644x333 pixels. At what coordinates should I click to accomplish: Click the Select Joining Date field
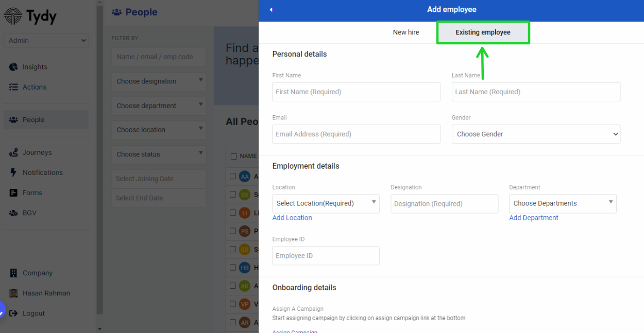coord(159,179)
